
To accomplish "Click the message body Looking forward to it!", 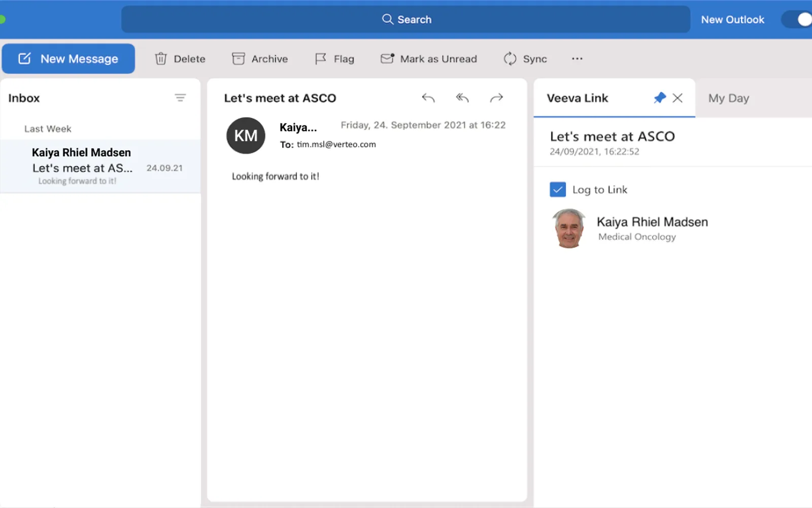I will tap(276, 176).
